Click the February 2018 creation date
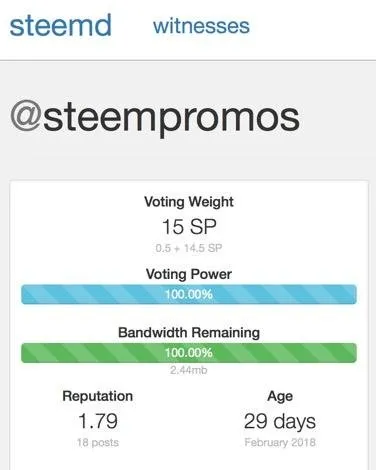Screen dimensions: 376x470 (280, 442)
